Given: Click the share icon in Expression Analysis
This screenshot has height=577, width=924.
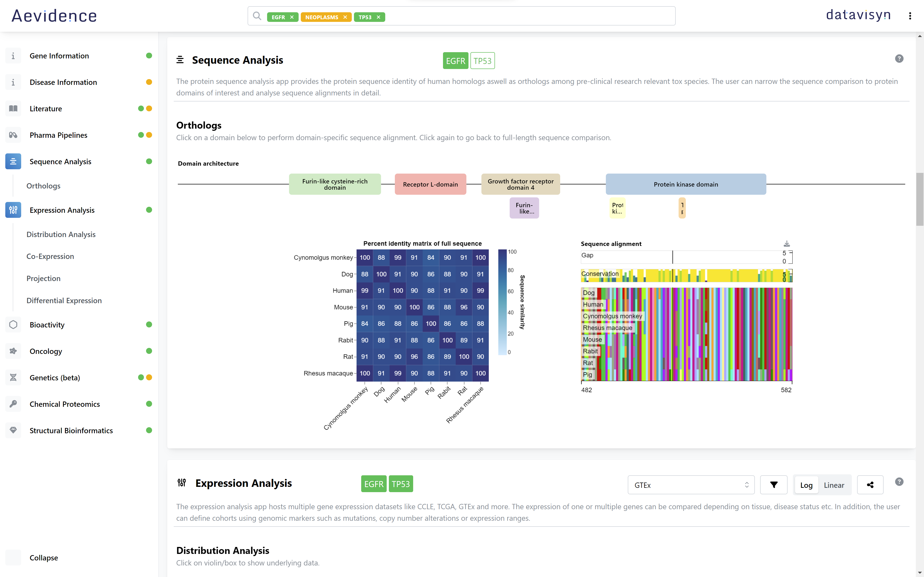Looking at the screenshot, I should point(870,485).
